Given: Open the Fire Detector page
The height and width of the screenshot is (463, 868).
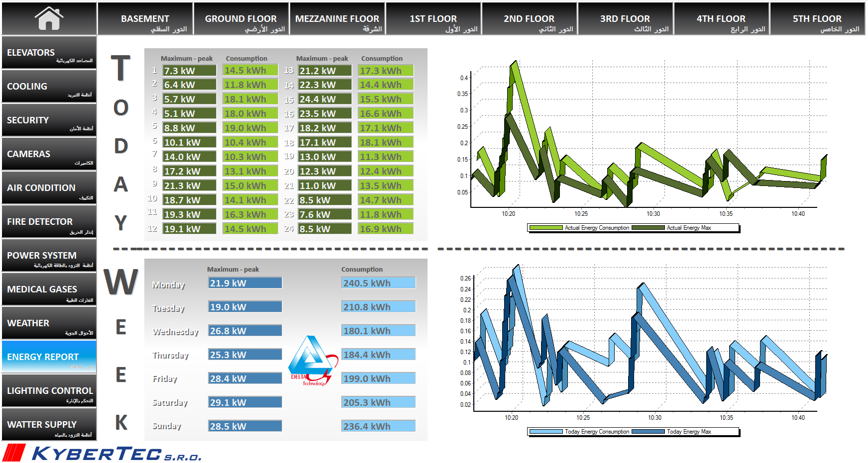Looking at the screenshot, I should point(49,222).
